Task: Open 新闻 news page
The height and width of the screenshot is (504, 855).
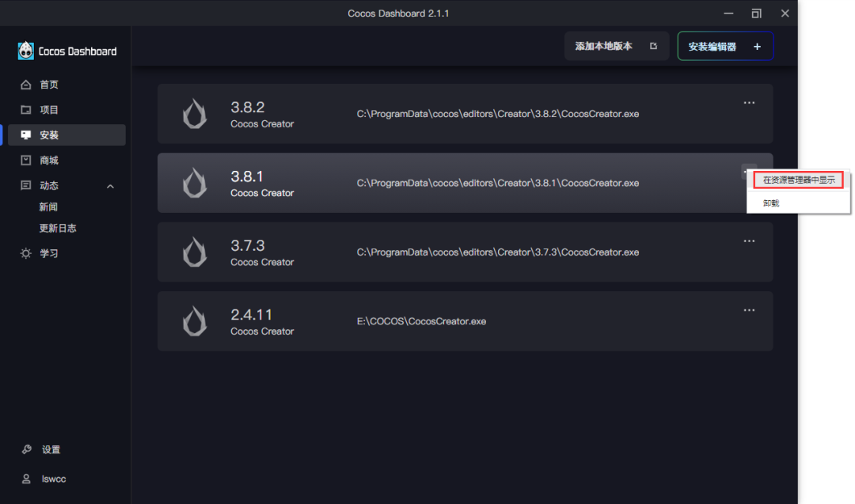Action: pos(48,207)
